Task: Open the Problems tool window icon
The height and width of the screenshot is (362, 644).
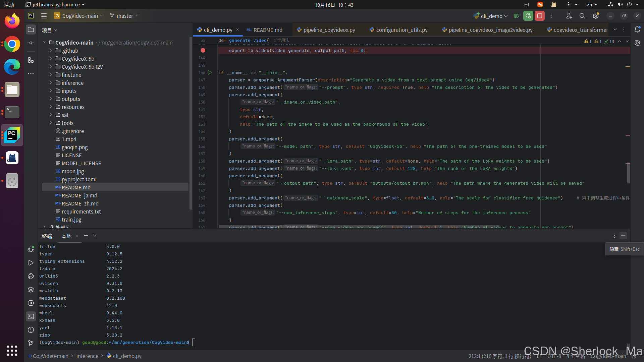Action: click(x=31, y=330)
